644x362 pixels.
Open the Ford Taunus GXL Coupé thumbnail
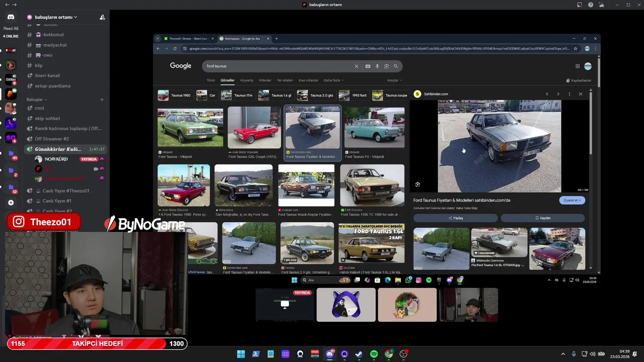click(254, 127)
